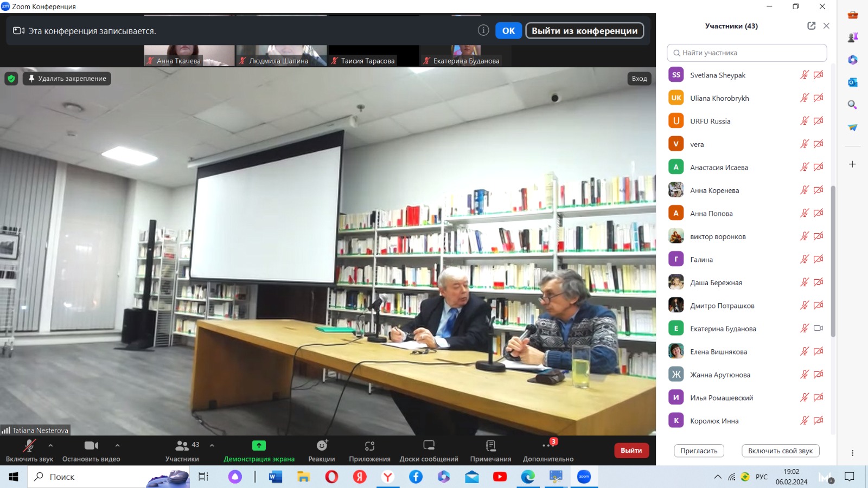Screen dimensions: 868x488
Task: Open YouTube icon in taskbar
Action: [x=500, y=477]
